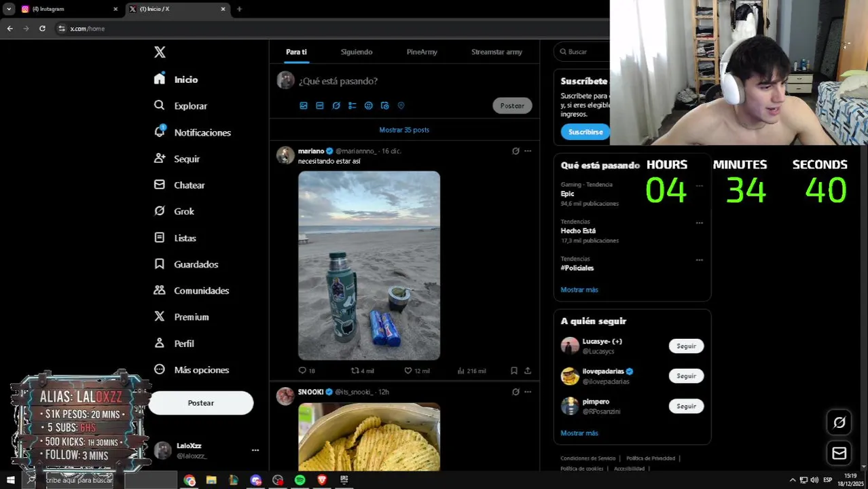The width and height of the screenshot is (868, 489).
Task: Open Listas in the sidebar
Action: click(176, 238)
